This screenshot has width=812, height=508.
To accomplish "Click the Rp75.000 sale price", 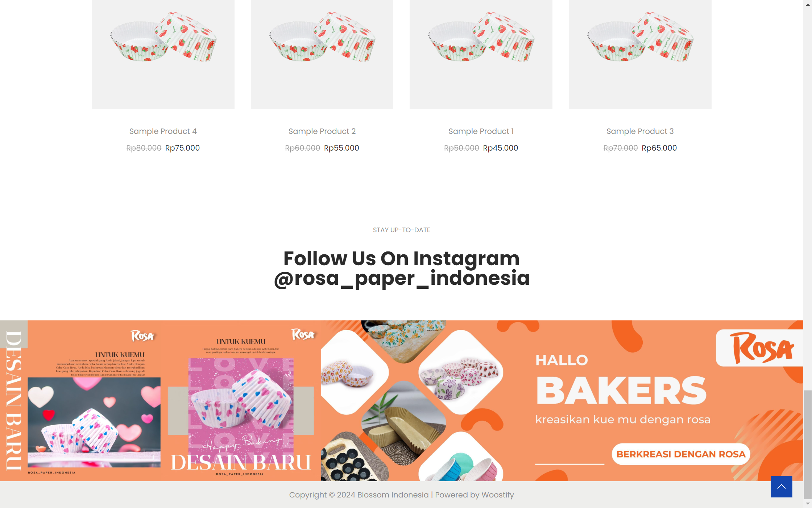I will [x=182, y=148].
